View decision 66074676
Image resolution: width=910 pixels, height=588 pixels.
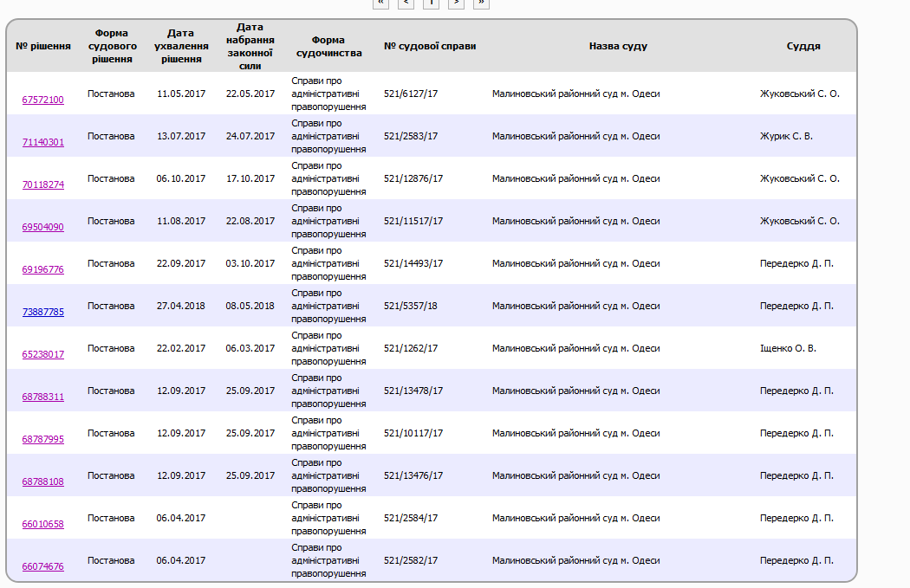[x=42, y=566]
